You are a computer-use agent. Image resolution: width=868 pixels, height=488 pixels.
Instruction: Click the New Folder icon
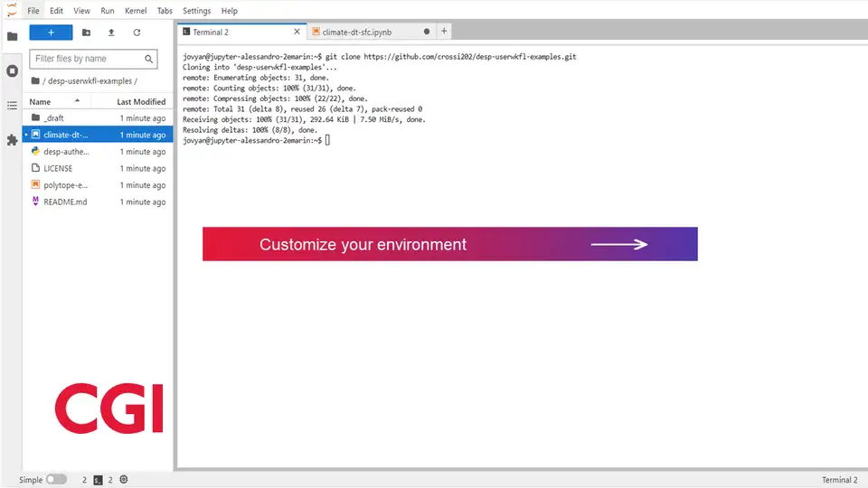coord(86,33)
